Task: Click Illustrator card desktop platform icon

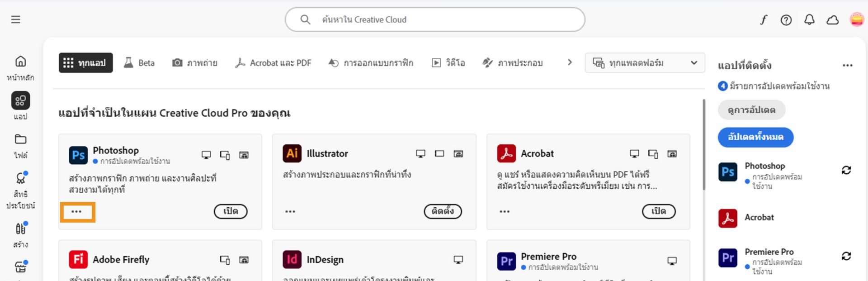Action: click(x=420, y=153)
